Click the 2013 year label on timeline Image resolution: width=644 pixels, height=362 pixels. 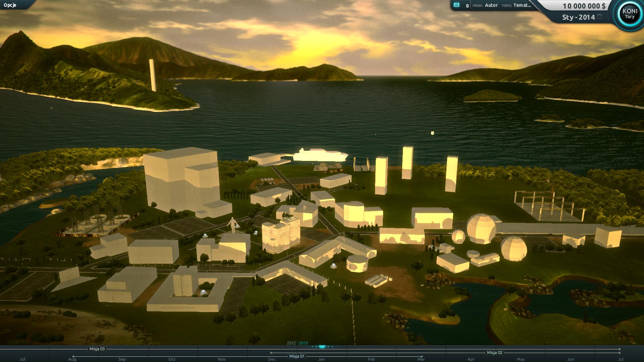point(303,343)
